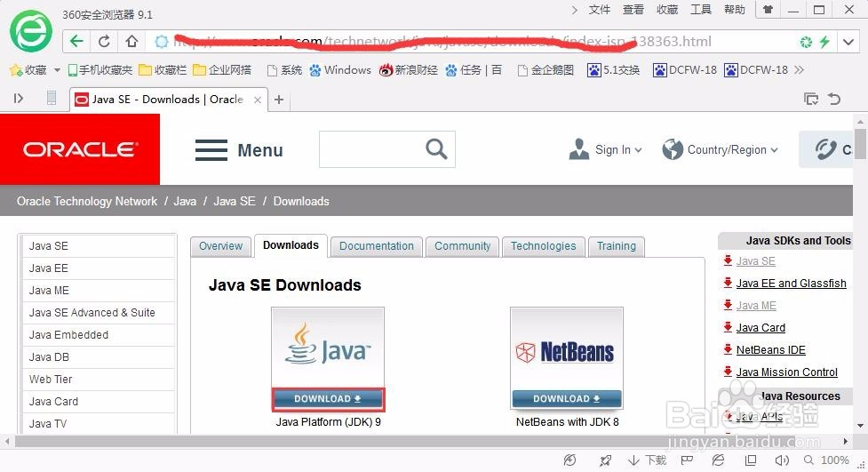Click the Java logo thumbnail

[x=328, y=349]
